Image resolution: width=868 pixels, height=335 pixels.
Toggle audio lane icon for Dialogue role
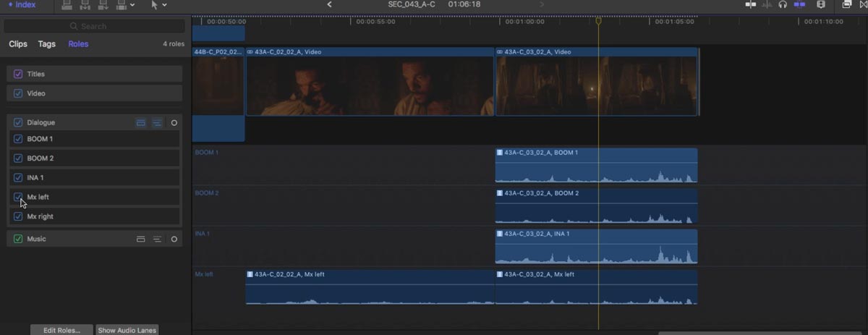141,123
